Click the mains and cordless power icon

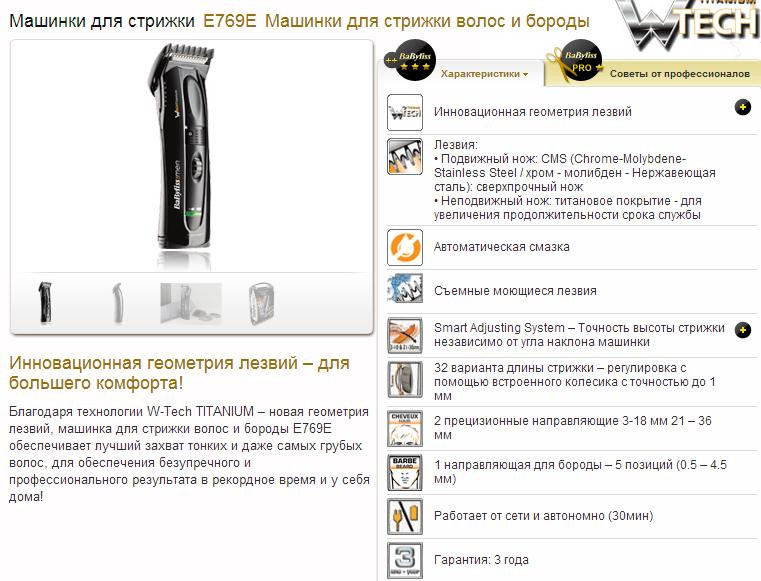click(x=405, y=516)
